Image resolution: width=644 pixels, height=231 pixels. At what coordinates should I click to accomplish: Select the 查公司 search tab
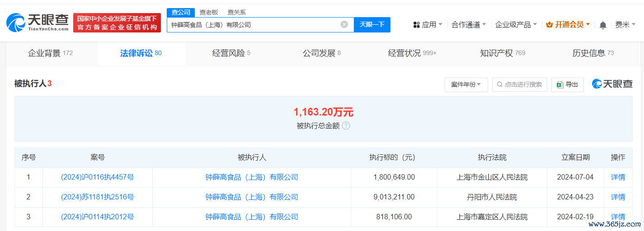[x=181, y=13]
